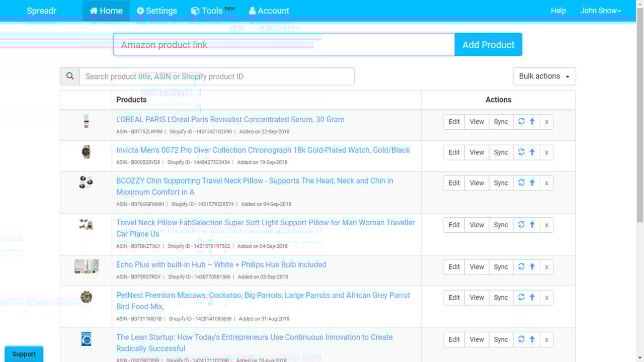Click the upload arrow icon for Invicta Men's watch row
The width and height of the screenshot is (644, 362).
pos(532,152)
